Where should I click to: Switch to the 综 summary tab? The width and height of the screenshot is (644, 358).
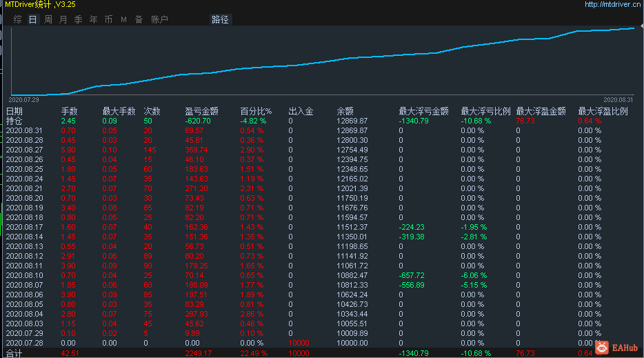point(17,20)
